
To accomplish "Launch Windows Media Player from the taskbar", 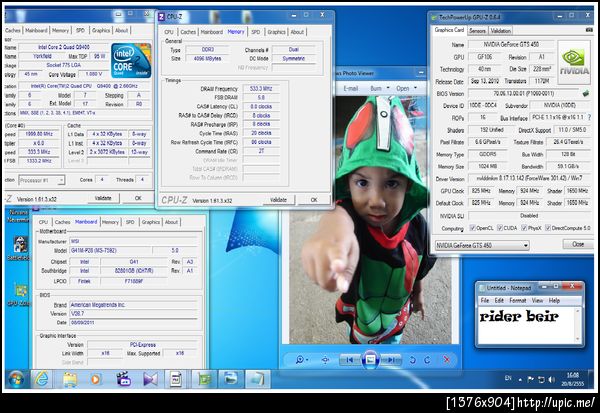I will [96, 379].
